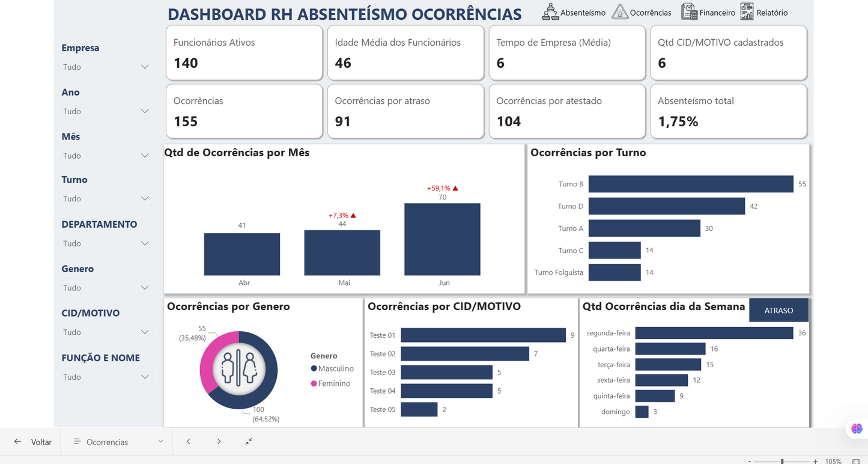Open the CID/MOTIVO filter dropdown

point(145,332)
